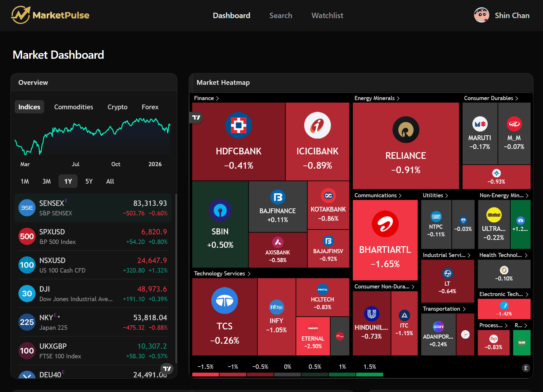Click the All time range button

click(110, 181)
